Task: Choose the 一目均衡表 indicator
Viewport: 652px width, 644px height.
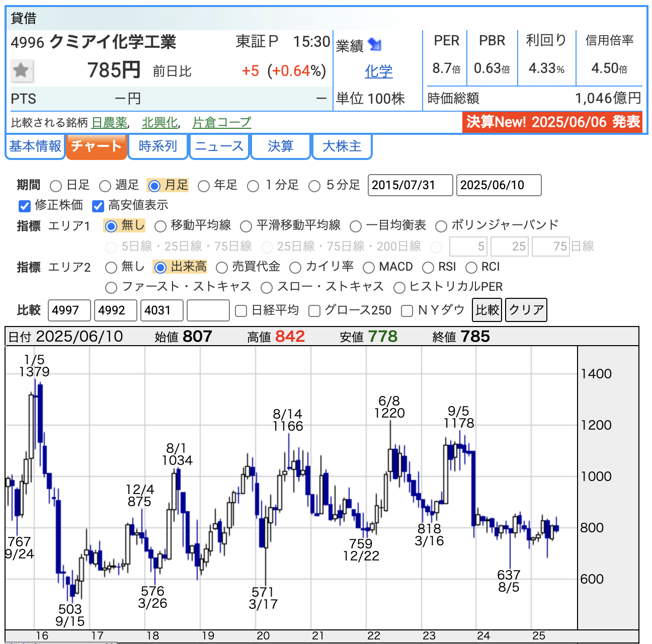Action: coord(356,226)
